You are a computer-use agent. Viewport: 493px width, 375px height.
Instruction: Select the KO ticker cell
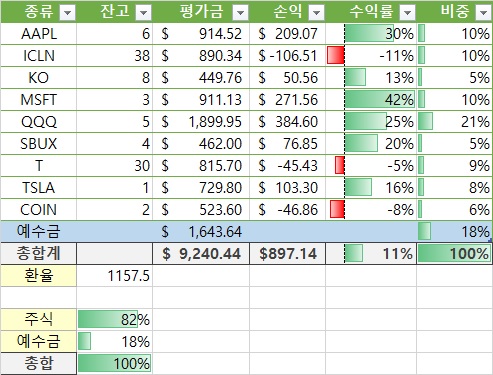coord(39,78)
